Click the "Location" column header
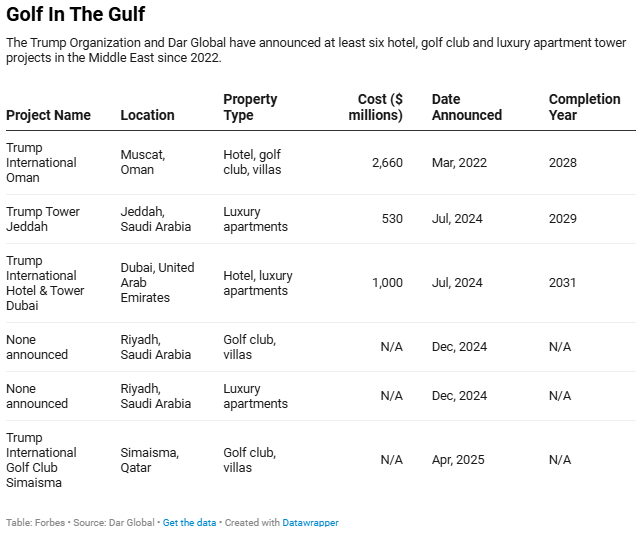 coord(147,115)
